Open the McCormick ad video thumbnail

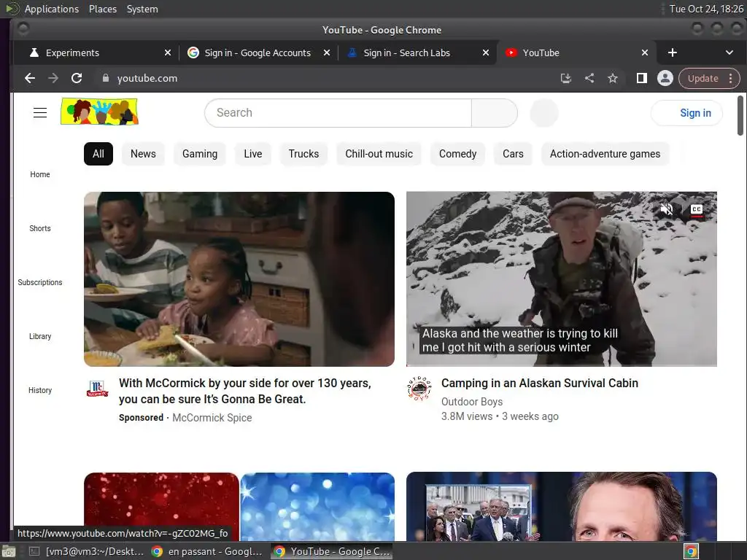click(239, 279)
